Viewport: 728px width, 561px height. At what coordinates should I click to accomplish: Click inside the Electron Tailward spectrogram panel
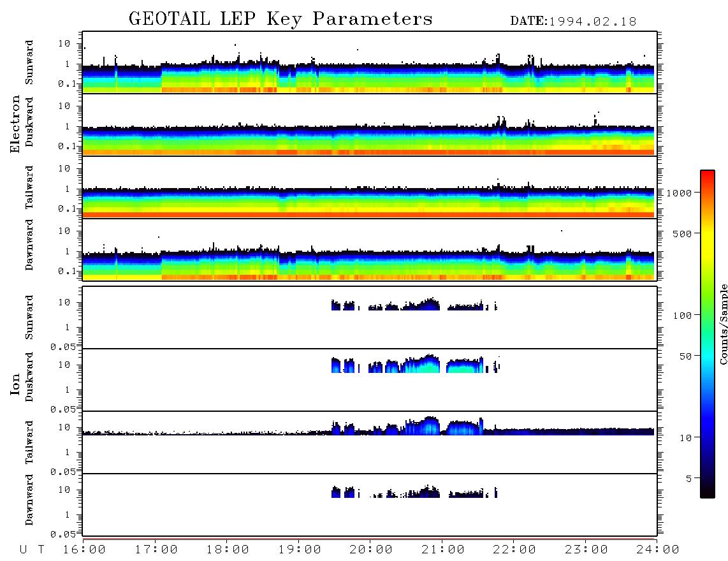click(x=369, y=187)
